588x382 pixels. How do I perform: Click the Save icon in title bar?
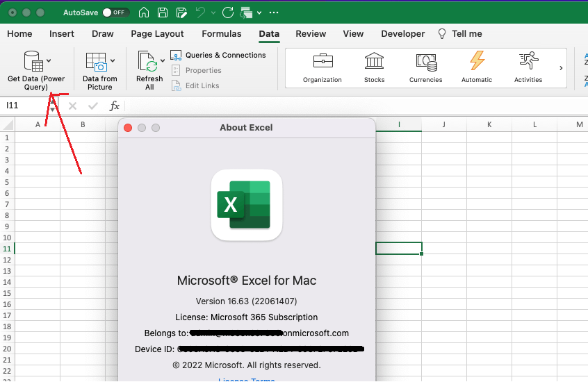[x=162, y=13]
